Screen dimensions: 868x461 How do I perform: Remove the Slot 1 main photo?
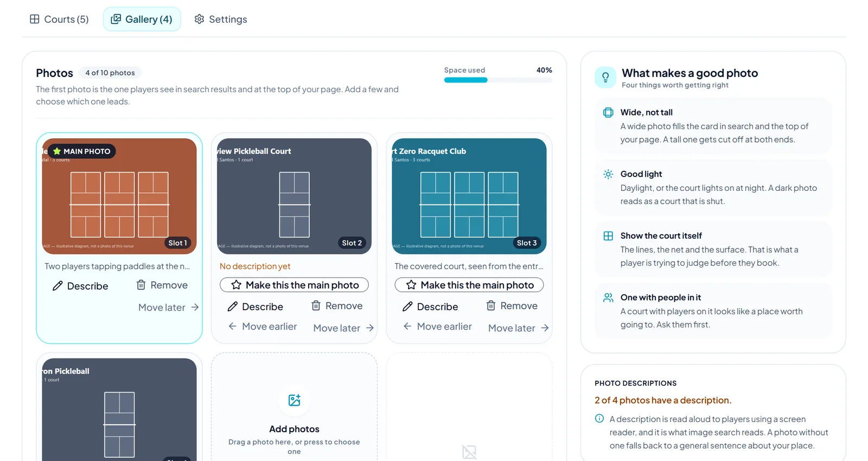(162, 285)
